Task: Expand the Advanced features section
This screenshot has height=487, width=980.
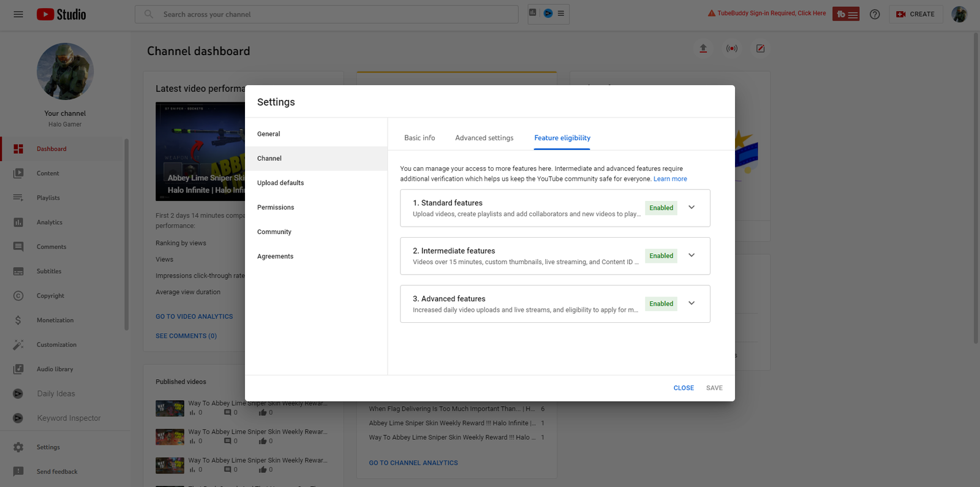Action: point(692,303)
